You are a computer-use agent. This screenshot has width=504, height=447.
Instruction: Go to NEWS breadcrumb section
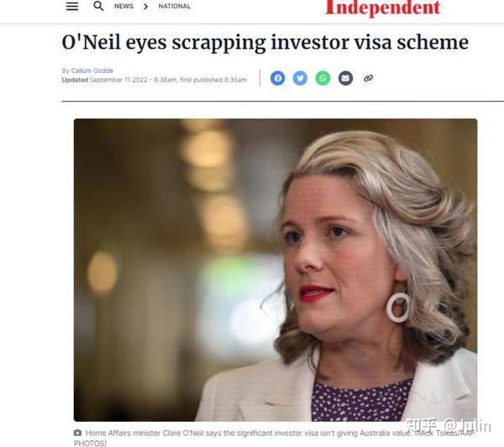pyautogui.click(x=123, y=6)
